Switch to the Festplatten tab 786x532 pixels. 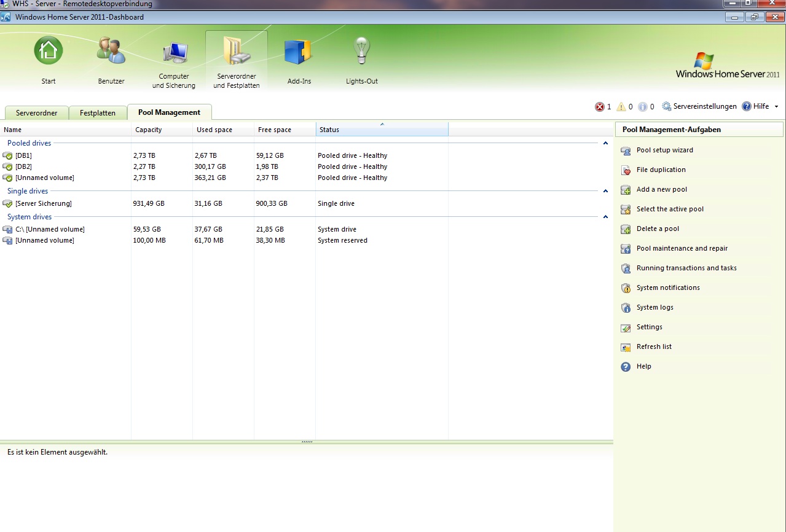[x=97, y=113]
